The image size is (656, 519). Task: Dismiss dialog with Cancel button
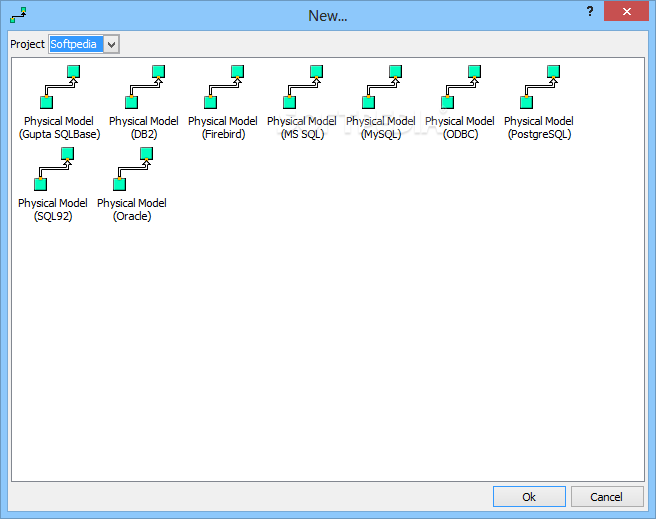[x=607, y=496]
